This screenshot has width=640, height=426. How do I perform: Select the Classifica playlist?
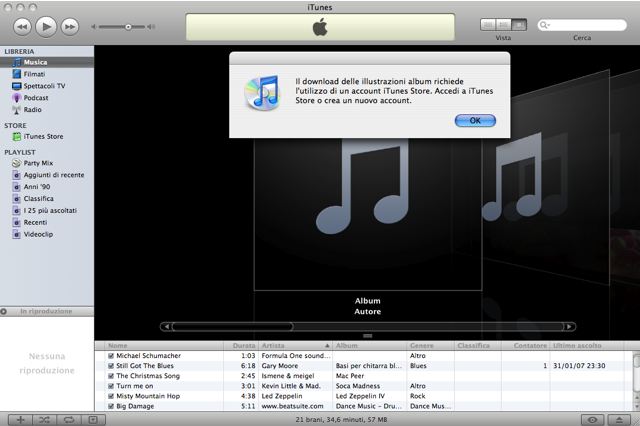coord(38,199)
